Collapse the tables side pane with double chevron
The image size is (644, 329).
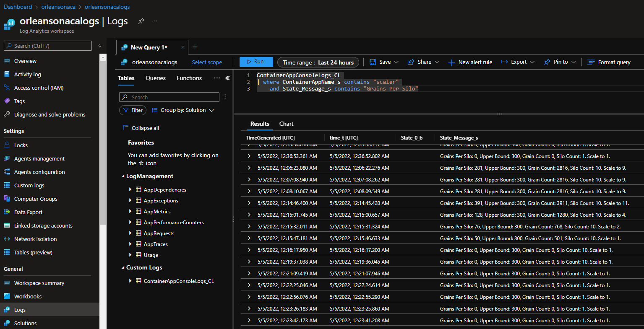(x=227, y=78)
